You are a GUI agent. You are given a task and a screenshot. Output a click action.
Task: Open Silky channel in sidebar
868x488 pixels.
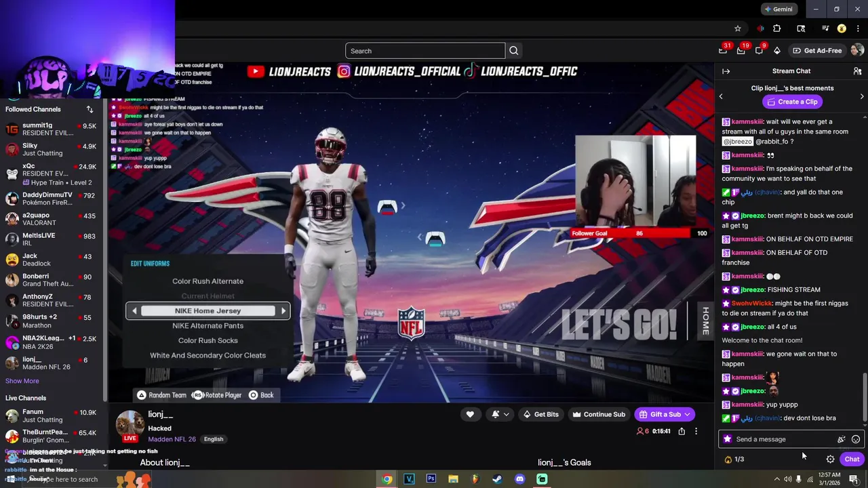point(52,149)
